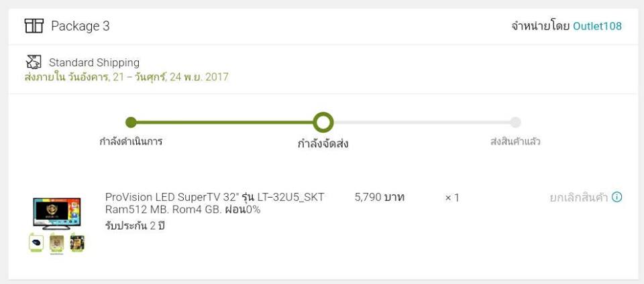Click the mouse accessory small thumbnail

coord(36,242)
